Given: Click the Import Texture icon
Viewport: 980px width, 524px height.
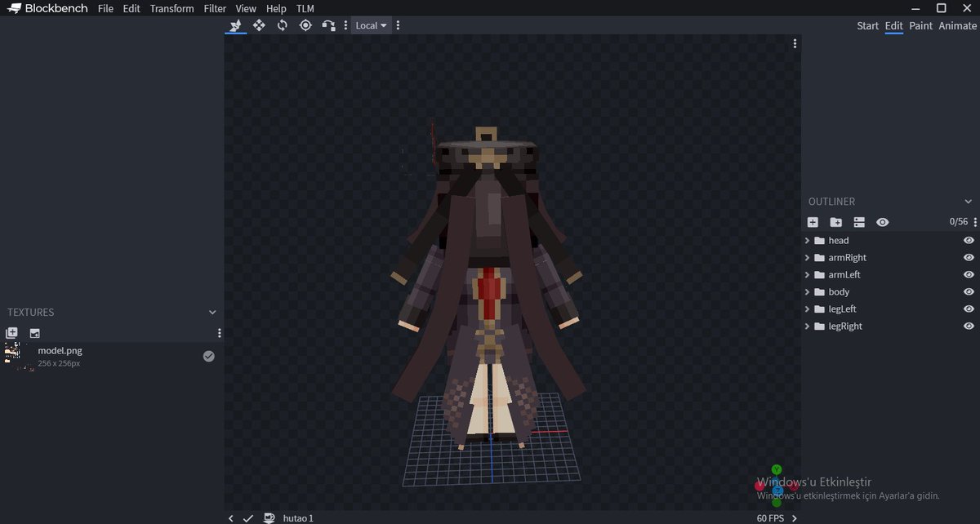Looking at the screenshot, I should coord(11,333).
